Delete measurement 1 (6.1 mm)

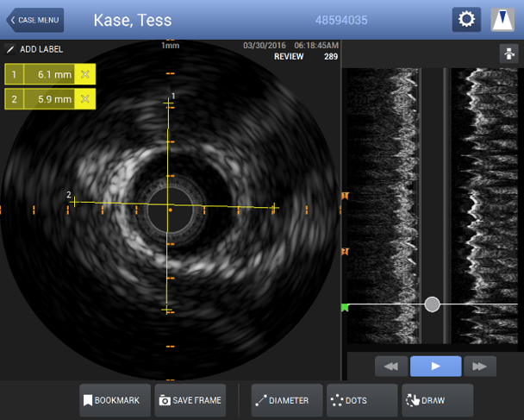point(84,74)
